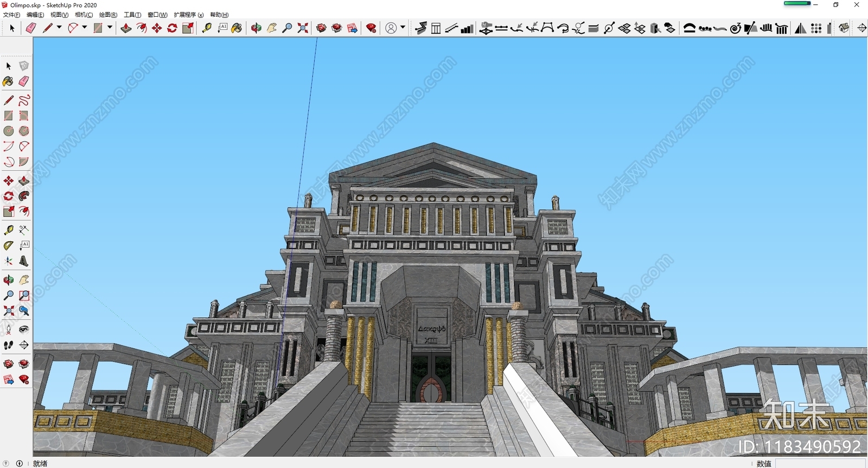Click the Send to LayOut icon in top toolbar
This screenshot has height=468, width=868.
coord(352,28)
